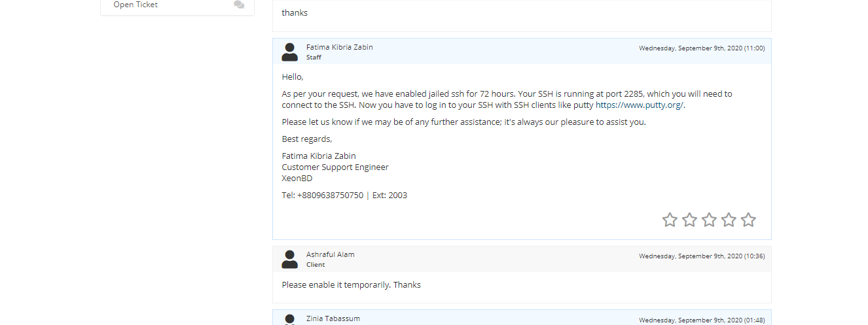Open the putty.org link
The width and height of the screenshot is (868, 325).
(x=640, y=105)
